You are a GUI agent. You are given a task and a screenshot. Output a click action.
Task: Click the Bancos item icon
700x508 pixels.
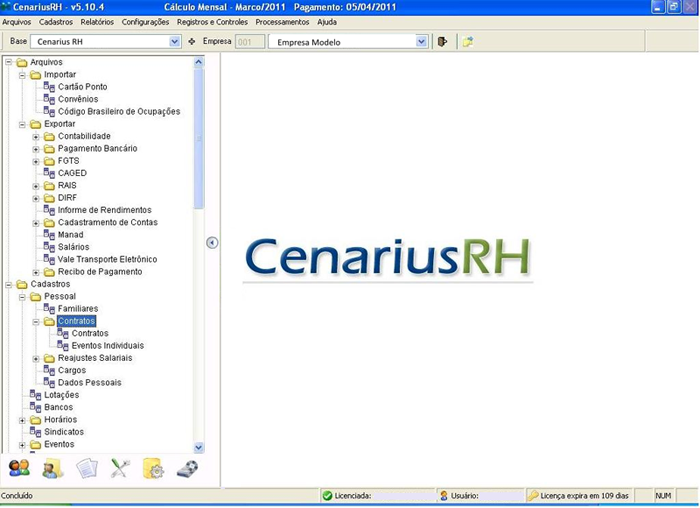click(35, 407)
